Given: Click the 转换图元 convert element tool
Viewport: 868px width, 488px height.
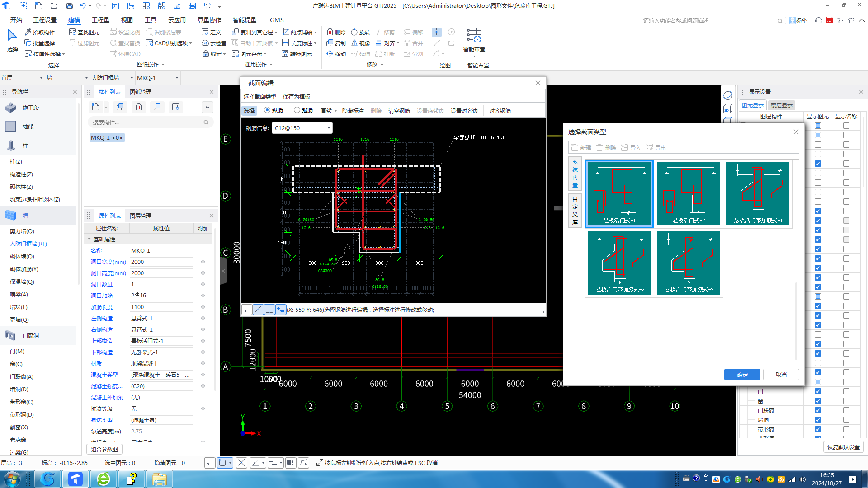Looking at the screenshot, I should tap(297, 54).
